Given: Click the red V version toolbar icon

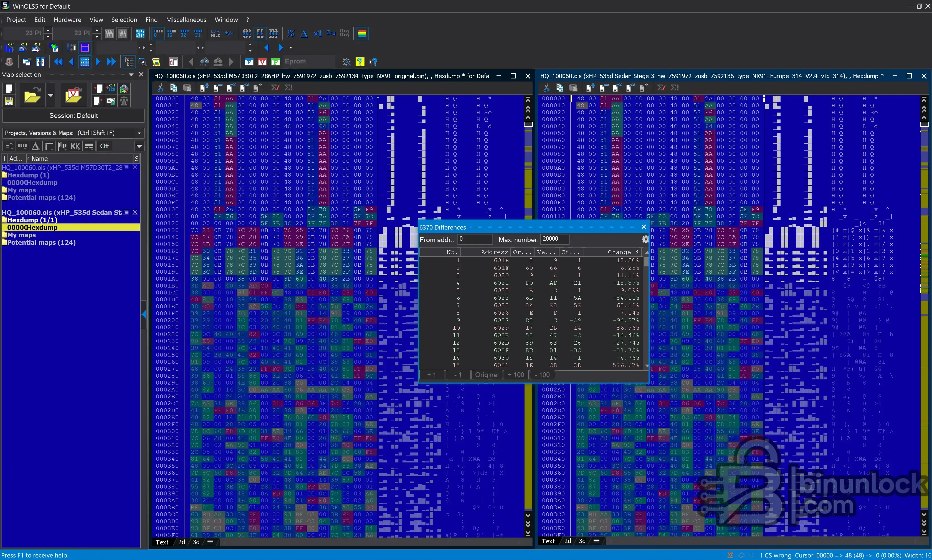Looking at the screenshot, I should pyautogui.click(x=262, y=62).
